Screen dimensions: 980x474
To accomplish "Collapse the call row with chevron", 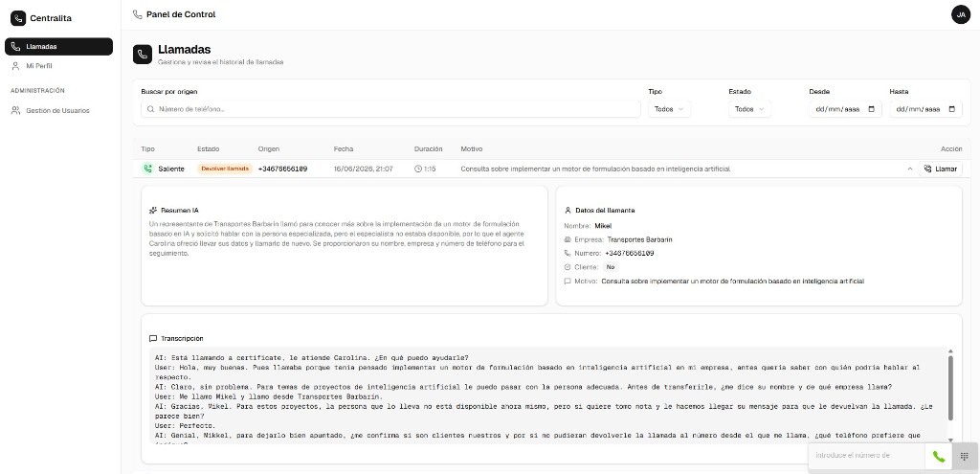I will (910, 169).
